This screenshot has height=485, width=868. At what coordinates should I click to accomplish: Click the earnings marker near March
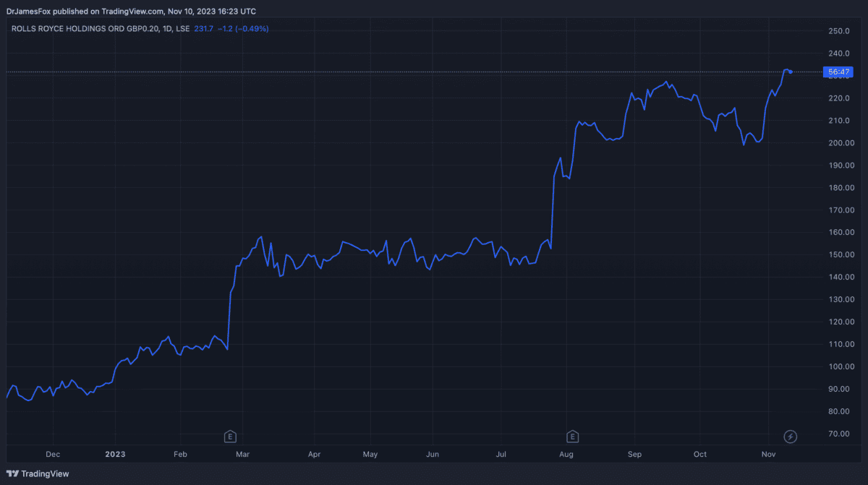230,436
